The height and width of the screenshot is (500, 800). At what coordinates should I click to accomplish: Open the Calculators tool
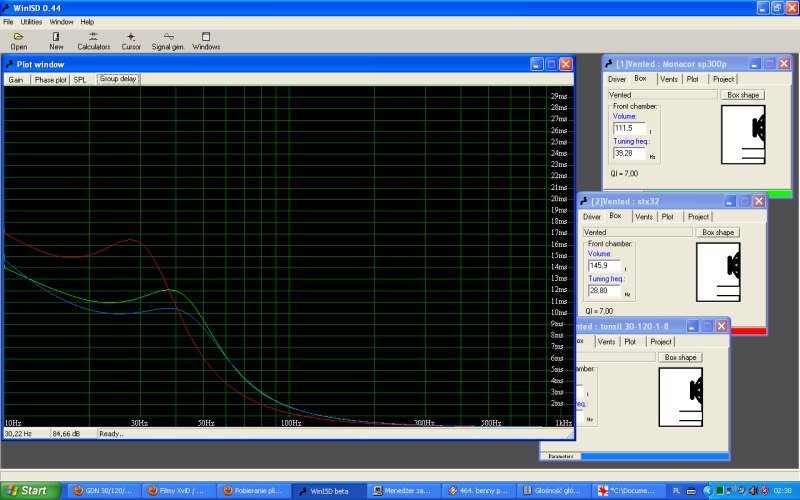click(x=94, y=40)
